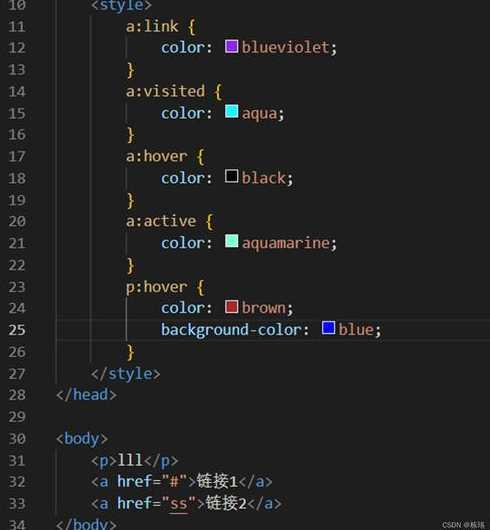Viewport: 490px width, 530px height.
Task: Click the 链接1 anchor text
Action: point(217,482)
